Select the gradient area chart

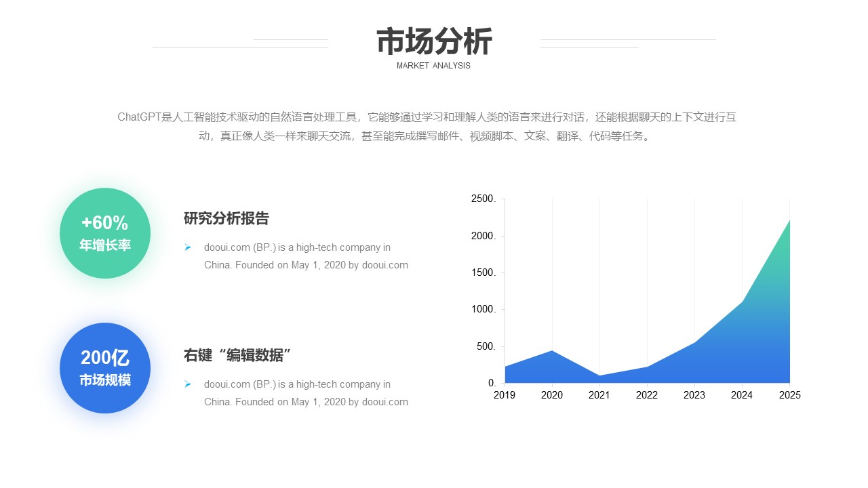click(x=648, y=301)
